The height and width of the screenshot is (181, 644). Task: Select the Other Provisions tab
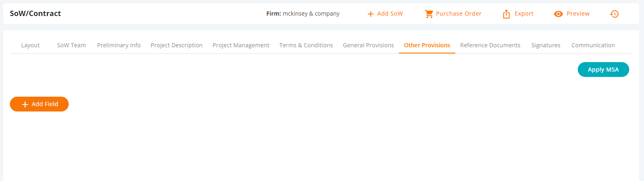point(427,45)
